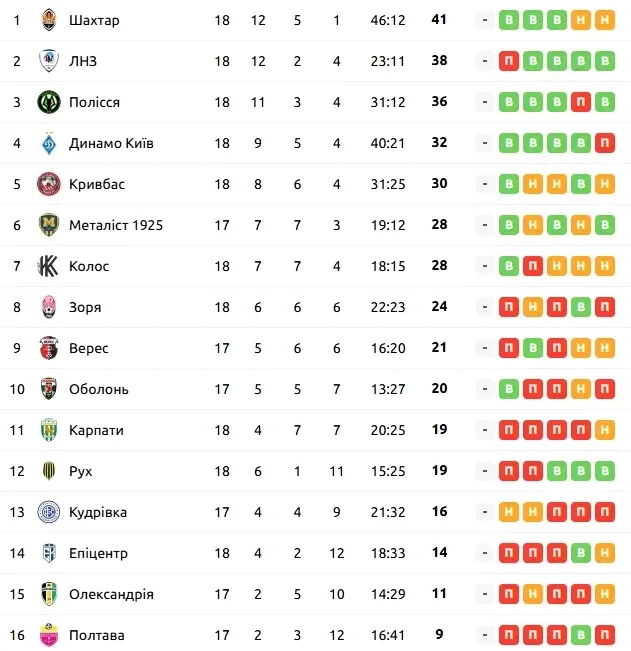The height and width of the screenshot is (651, 631).
Task: Open the Полісся club emblem
Action: [48, 102]
